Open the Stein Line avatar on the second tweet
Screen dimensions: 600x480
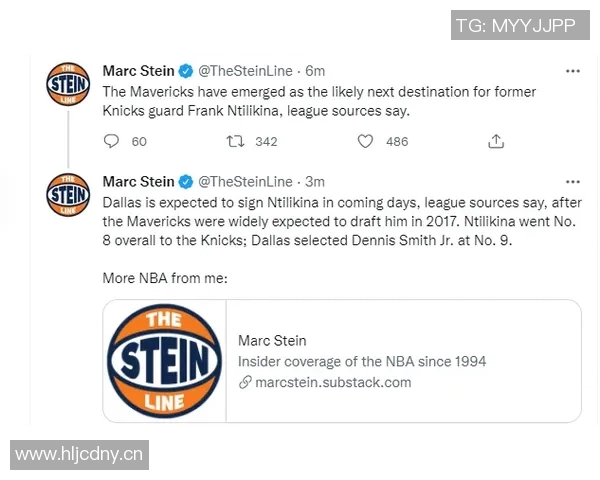[x=68, y=195]
